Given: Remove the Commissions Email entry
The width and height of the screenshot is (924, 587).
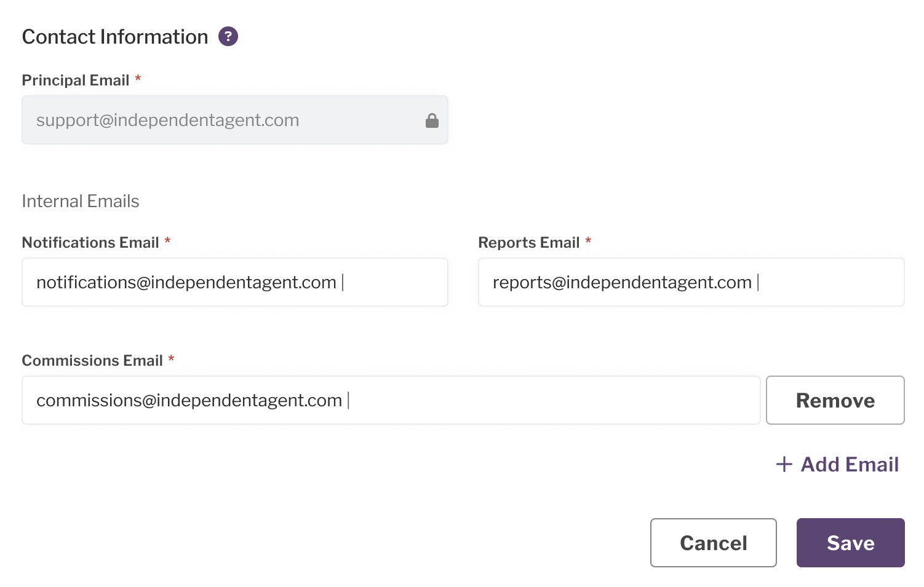Looking at the screenshot, I should 835,400.
